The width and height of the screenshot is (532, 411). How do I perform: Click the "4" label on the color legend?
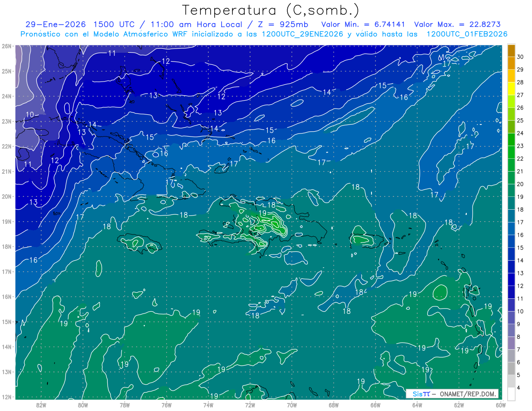coord(519,388)
